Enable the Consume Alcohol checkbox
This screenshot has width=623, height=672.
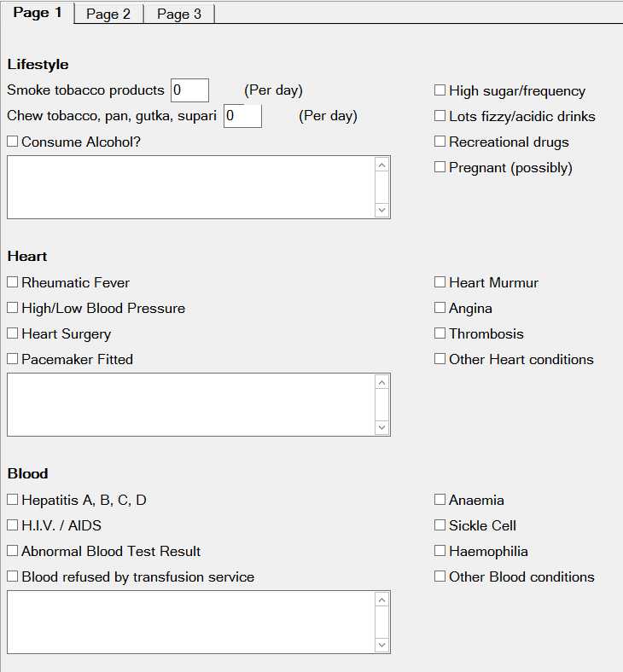tap(13, 142)
